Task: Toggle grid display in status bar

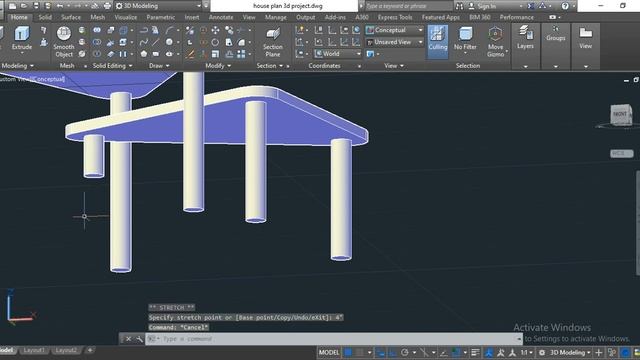Action: [x=348, y=352]
